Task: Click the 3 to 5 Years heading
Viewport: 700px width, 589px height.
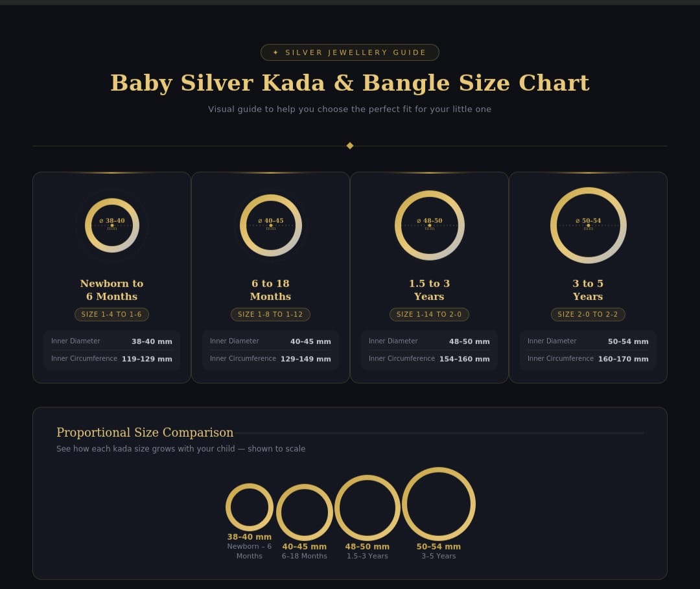Action: (588, 290)
